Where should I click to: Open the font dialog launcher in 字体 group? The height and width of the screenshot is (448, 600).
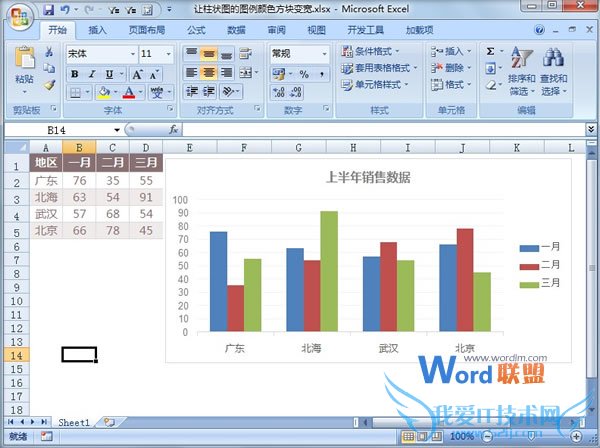pyautogui.click(x=170, y=109)
